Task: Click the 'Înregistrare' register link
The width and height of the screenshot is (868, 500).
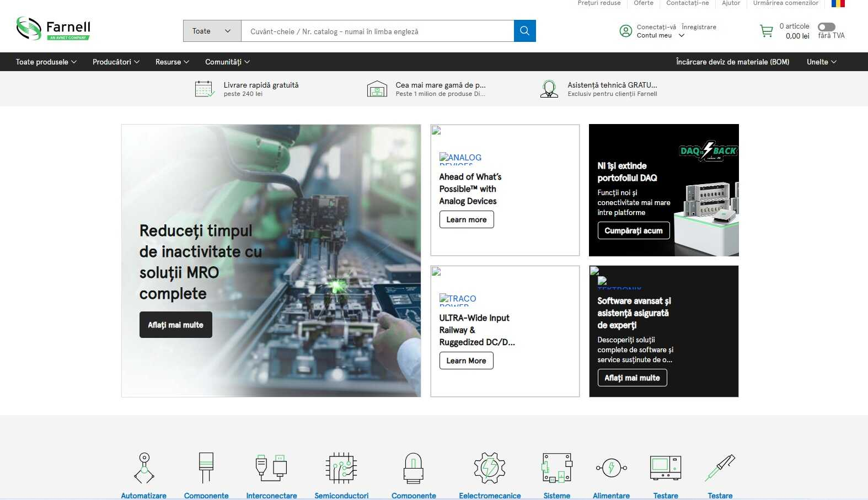Action: pos(699,27)
